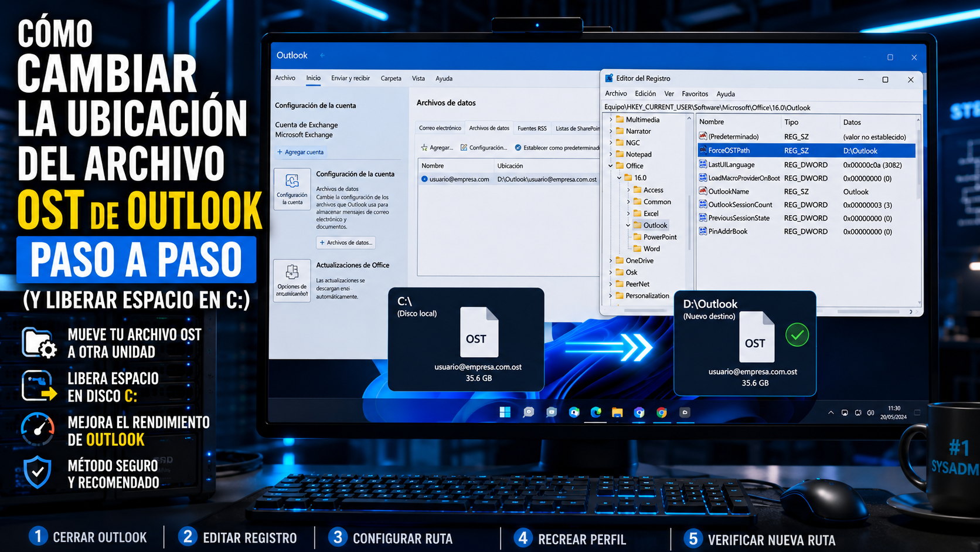Open the Archivo menu in Outlook
Viewport: 980px width, 552px height.
(285, 78)
